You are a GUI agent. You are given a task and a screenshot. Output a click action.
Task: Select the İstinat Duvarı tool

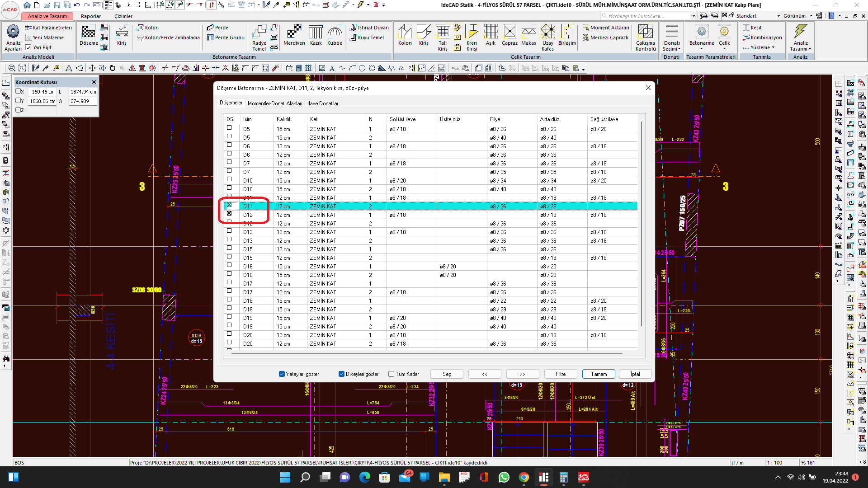(369, 28)
